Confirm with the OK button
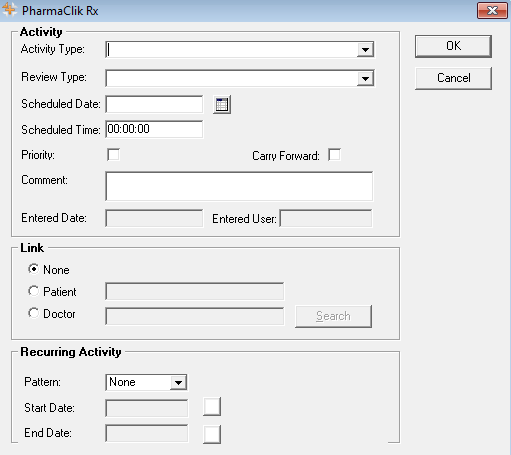The image size is (511, 455). (x=453, y=46)
